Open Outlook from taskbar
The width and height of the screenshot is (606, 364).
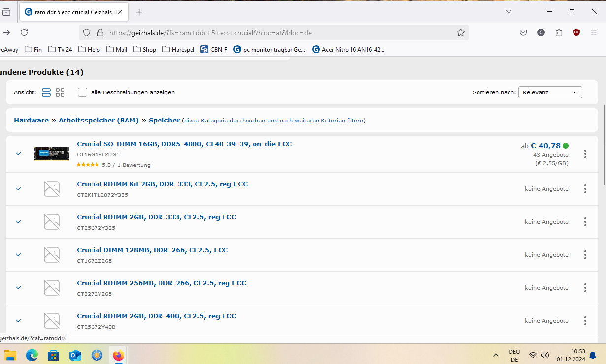click(75, 355)
